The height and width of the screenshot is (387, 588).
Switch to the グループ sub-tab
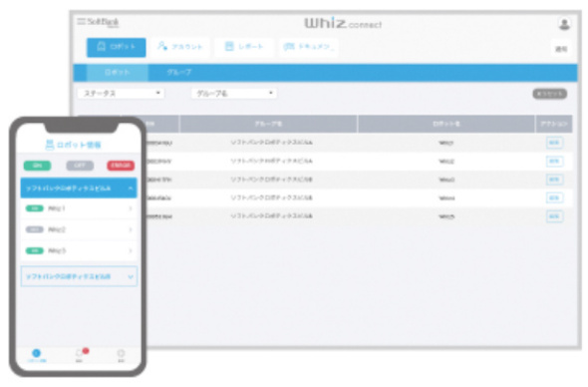coord(178,73)
